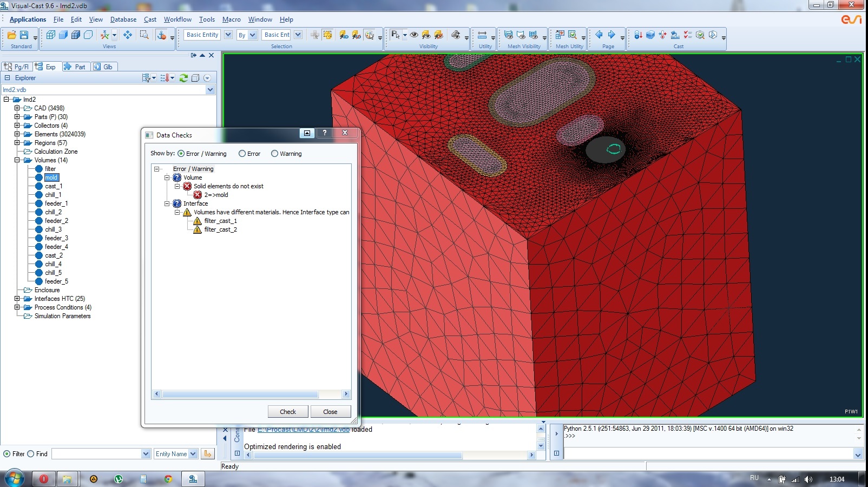868x487 pixels.
Task: Open the lmd2.vdb file path link
Action: [303, 430]
